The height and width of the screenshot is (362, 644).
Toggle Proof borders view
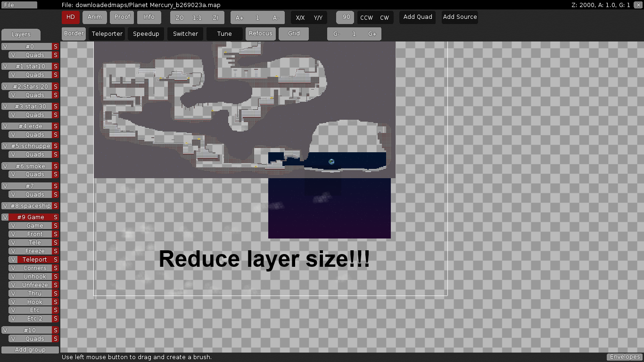coord(122,17)
